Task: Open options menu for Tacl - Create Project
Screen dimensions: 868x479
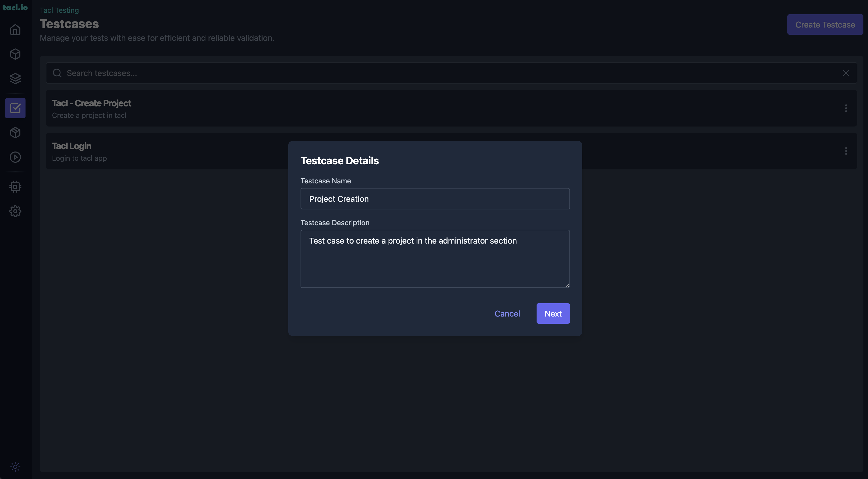Action: (846, 108)
